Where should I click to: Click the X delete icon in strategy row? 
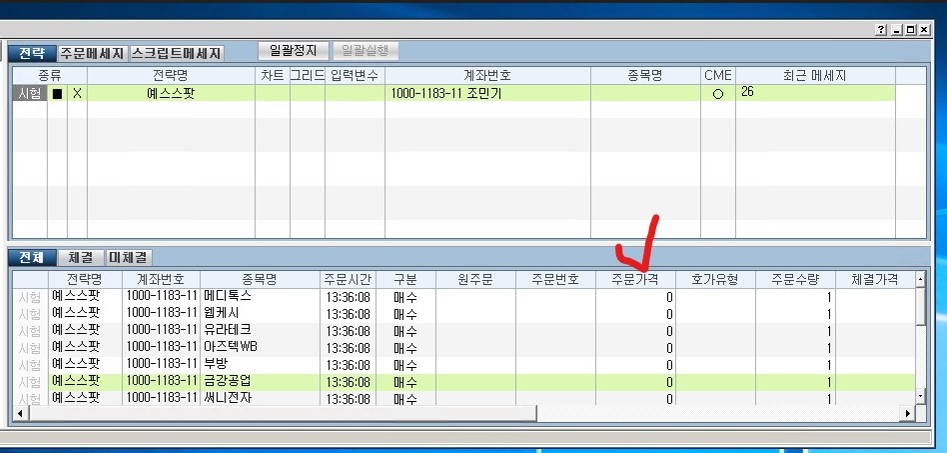(77, 93)
